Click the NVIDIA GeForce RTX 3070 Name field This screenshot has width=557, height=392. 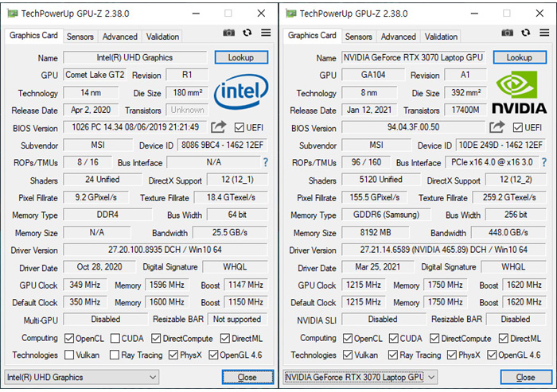click(x=414, y=57)
